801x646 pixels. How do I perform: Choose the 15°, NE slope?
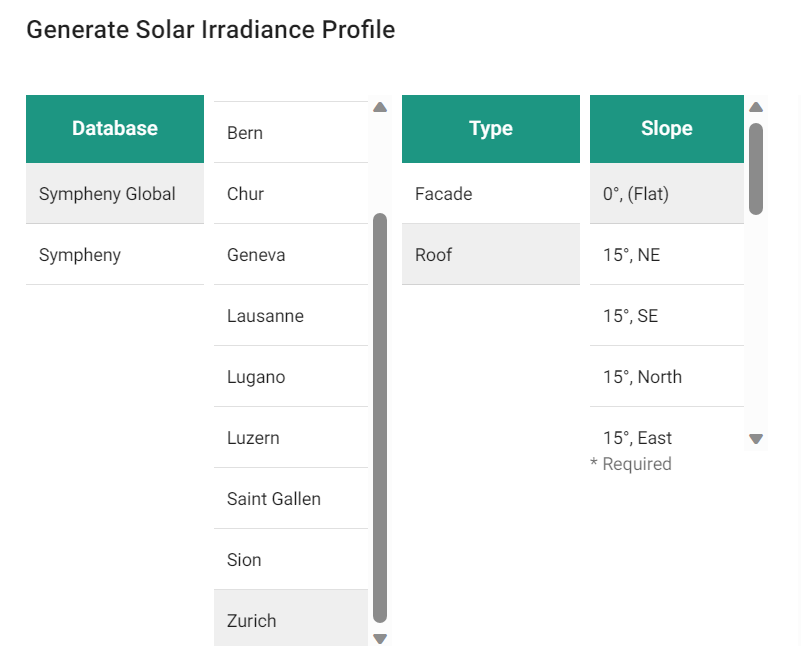point(666,255)
